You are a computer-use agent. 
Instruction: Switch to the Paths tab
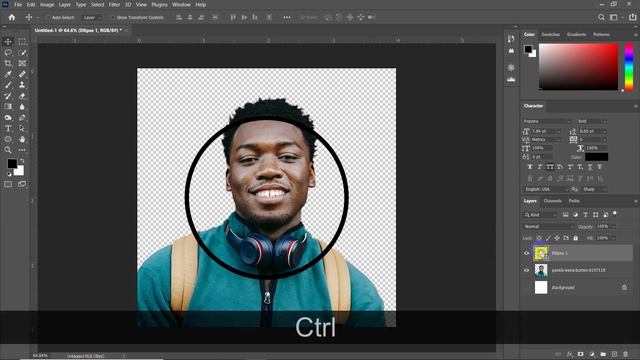pyautogui.click(x=574, y=201)
